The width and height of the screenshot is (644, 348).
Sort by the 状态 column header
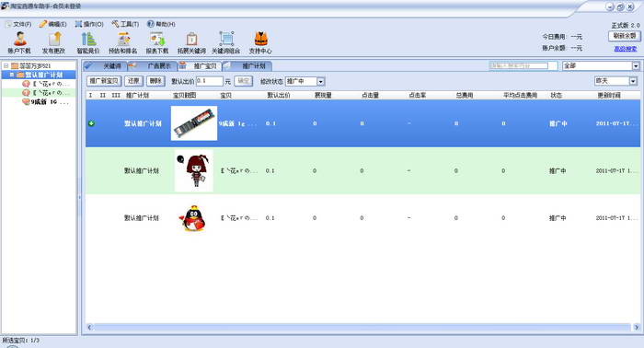click(x=556, y=96)
